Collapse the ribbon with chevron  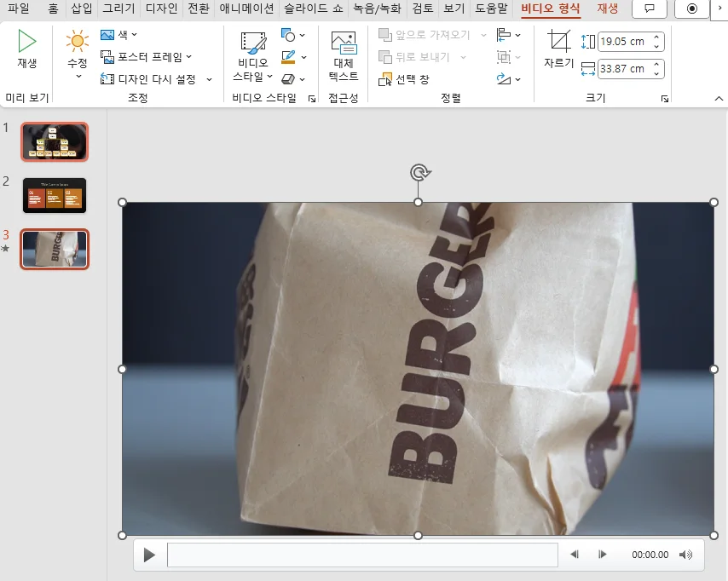(719, 98)
